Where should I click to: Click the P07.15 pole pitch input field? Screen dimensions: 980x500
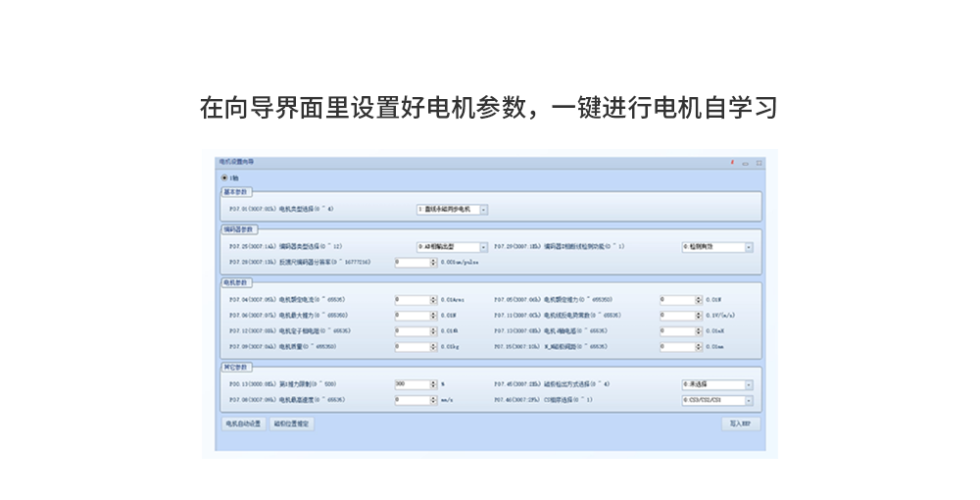coord(677,346)
